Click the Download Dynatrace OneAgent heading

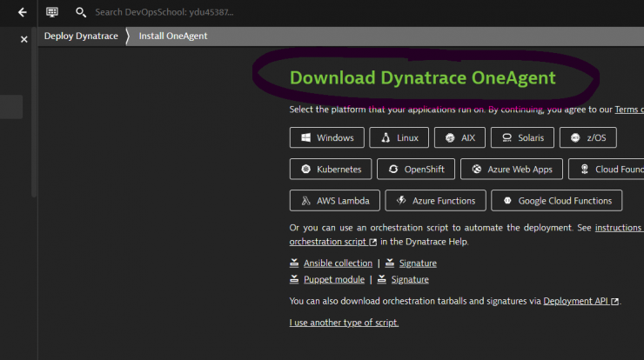[423, 77]
